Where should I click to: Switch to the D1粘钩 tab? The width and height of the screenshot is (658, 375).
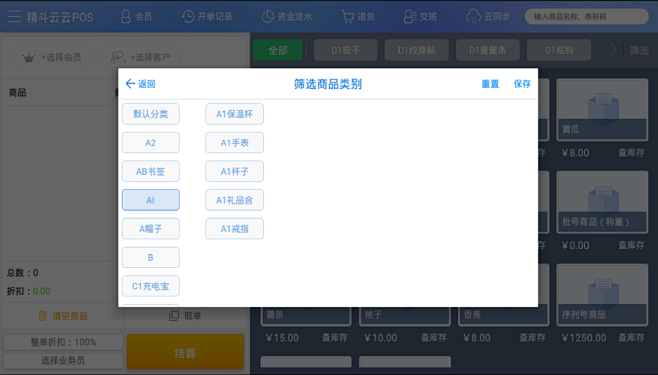click(559, 50)
